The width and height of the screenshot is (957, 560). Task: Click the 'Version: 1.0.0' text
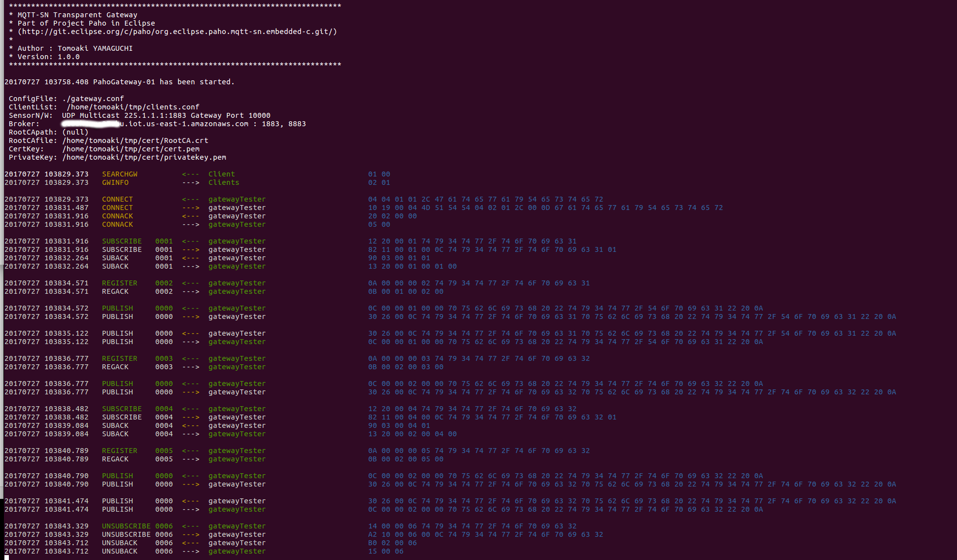(x=48, y=57)
